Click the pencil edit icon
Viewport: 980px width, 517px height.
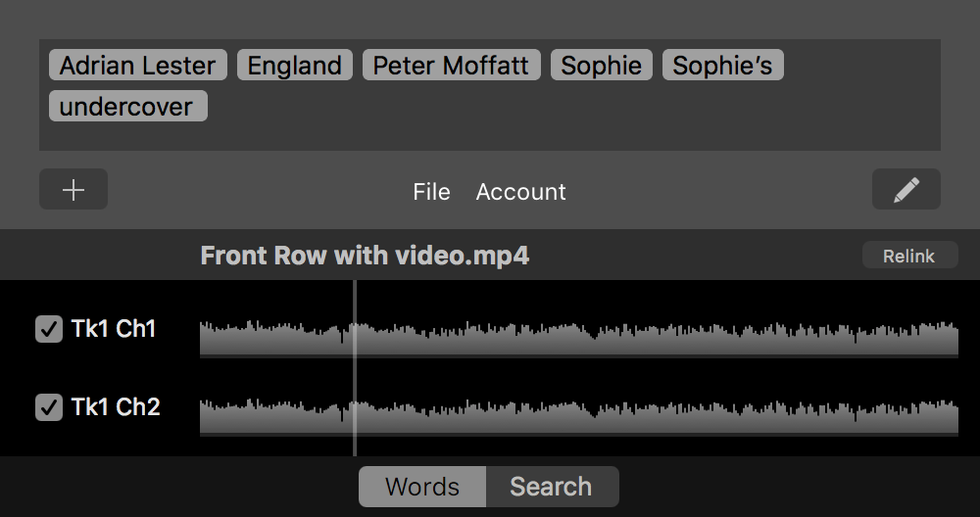tap(906, 190)
